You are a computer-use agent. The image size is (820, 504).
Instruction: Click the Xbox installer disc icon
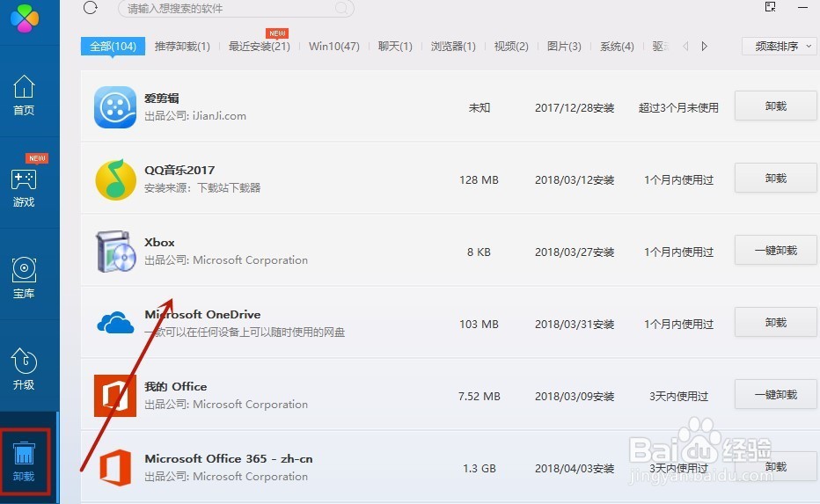115,252
